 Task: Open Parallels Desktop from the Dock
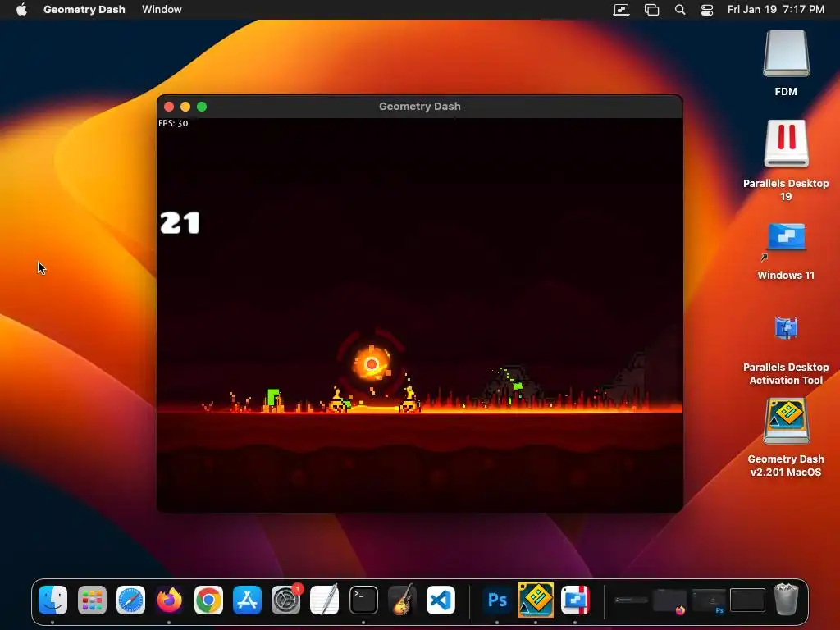coord(575,600)
